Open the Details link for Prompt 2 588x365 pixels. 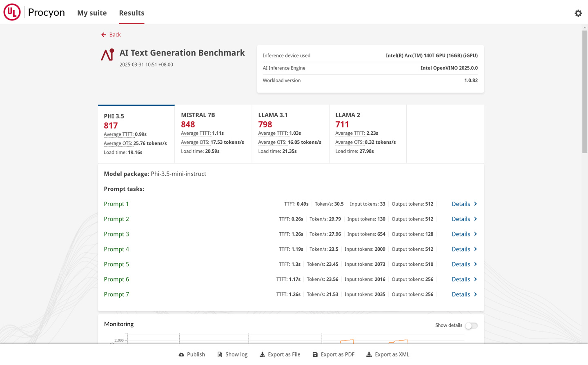[x=461, y=219]
